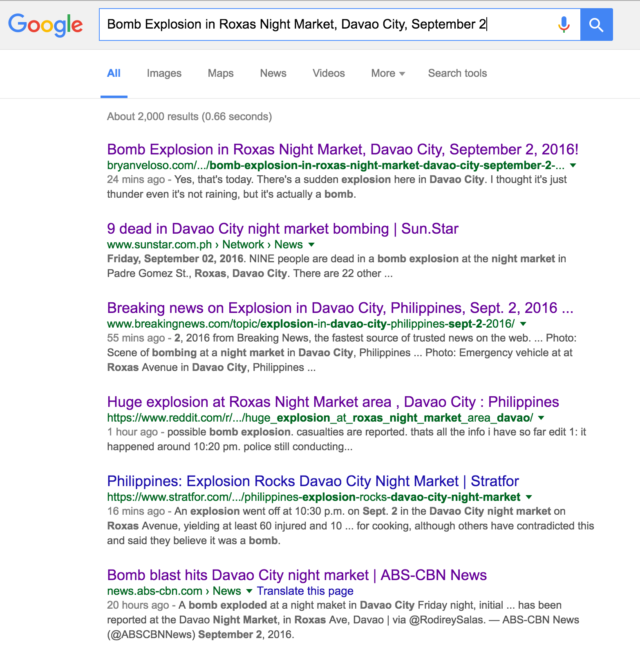Click '16 mins ago' snippet timestamp

tap(136, 511)
